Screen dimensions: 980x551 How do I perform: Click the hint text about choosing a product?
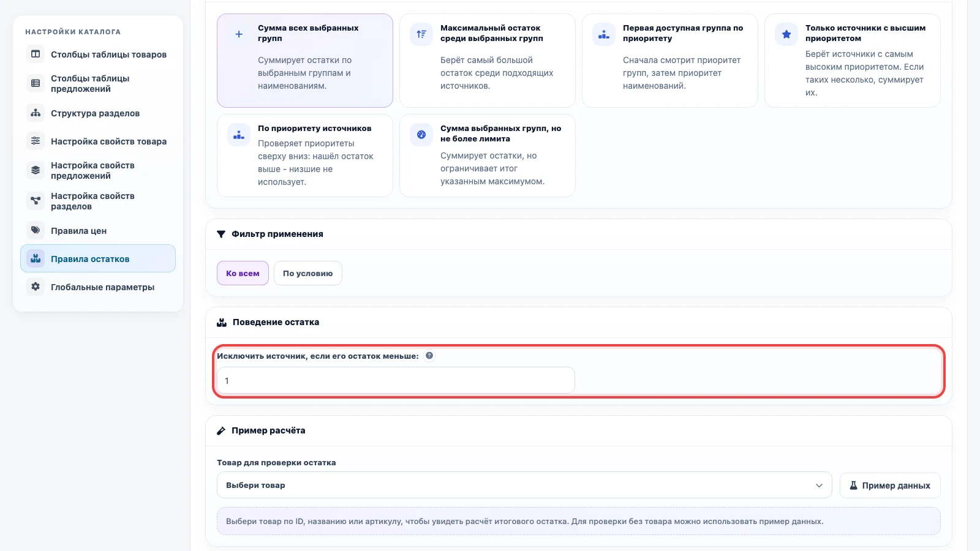pyautogui.click(x=525, y=522)
